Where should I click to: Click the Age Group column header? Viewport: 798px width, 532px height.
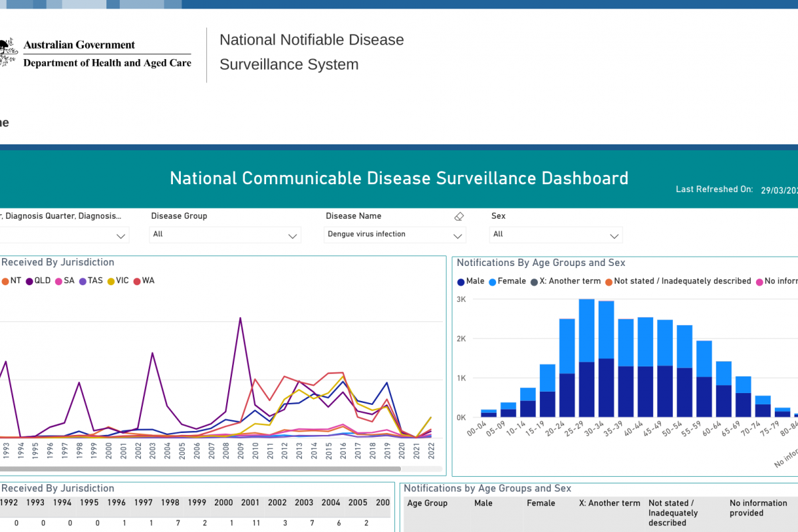[x=427, y=503]
